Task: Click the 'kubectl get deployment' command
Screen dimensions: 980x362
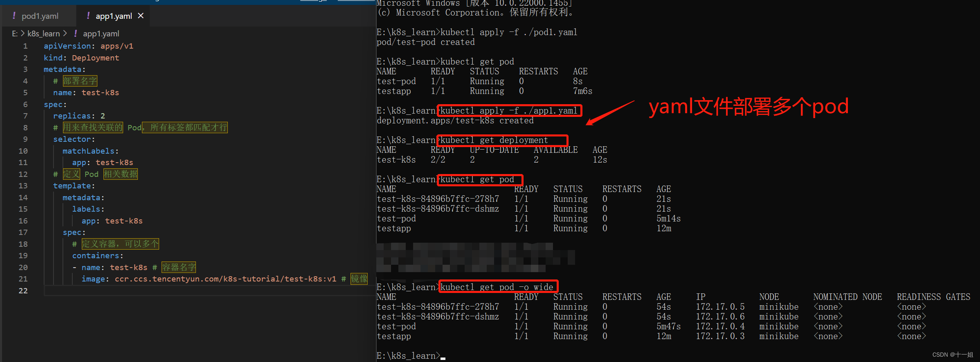Action: tap(494, 140)
